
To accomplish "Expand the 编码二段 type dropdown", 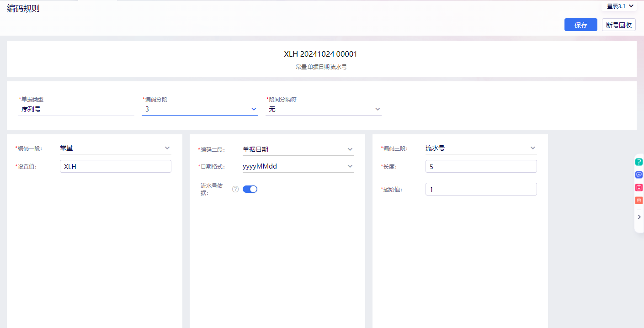I will coord(298,149).
